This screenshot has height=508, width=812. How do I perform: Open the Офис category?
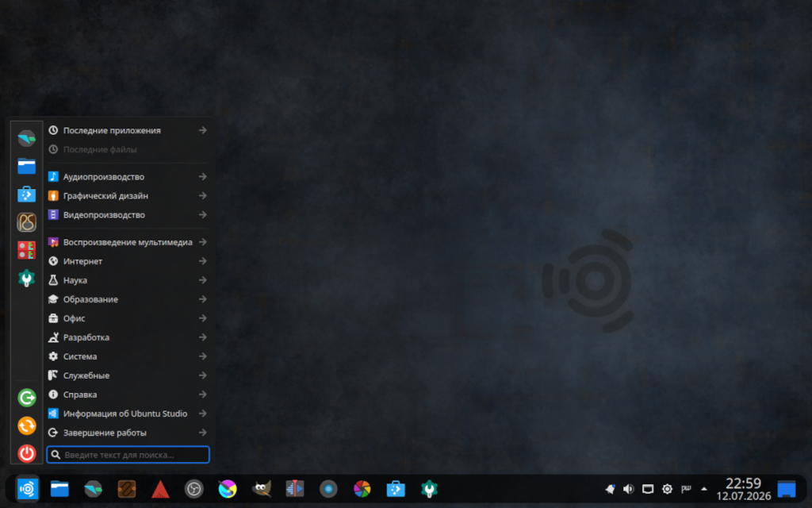(x=128, y=318)
